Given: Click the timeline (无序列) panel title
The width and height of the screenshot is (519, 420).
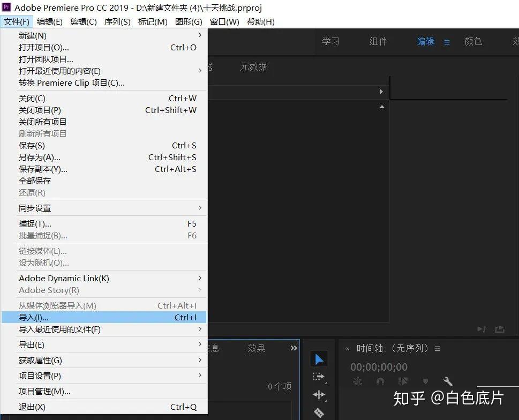Looking at the screenshot, I should pyautogui.click(x=392, y=349).
